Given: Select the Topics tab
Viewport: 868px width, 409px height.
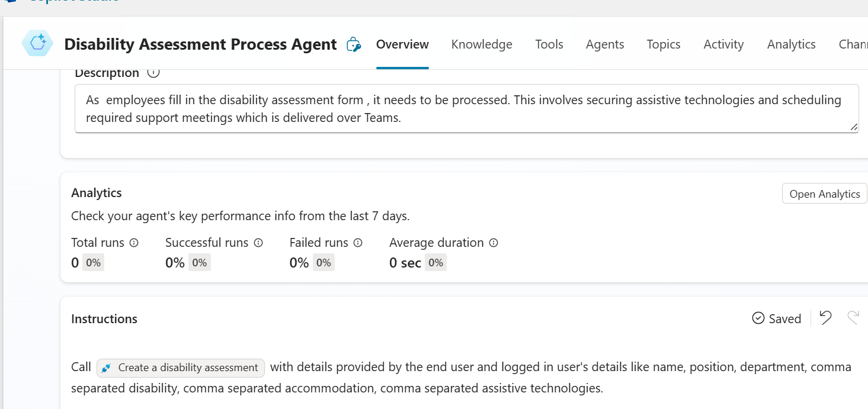Looking at the screenshot, I should (664, 44).
